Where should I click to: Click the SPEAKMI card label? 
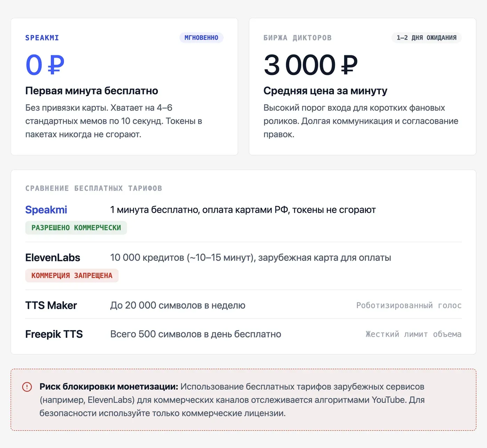click(42, 38)
